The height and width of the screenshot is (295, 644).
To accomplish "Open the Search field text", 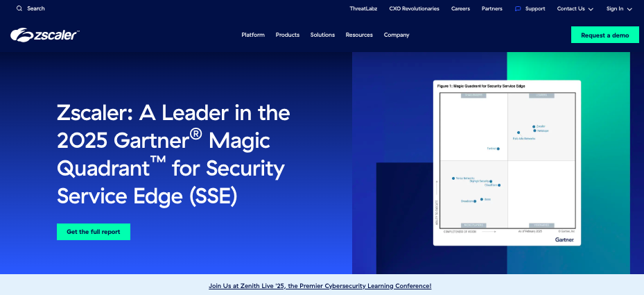I will 36,8.
